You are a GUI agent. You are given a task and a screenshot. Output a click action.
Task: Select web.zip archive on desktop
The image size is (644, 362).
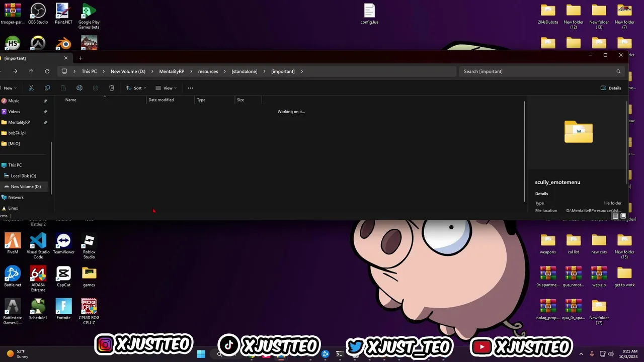click(x=599, y=277)
